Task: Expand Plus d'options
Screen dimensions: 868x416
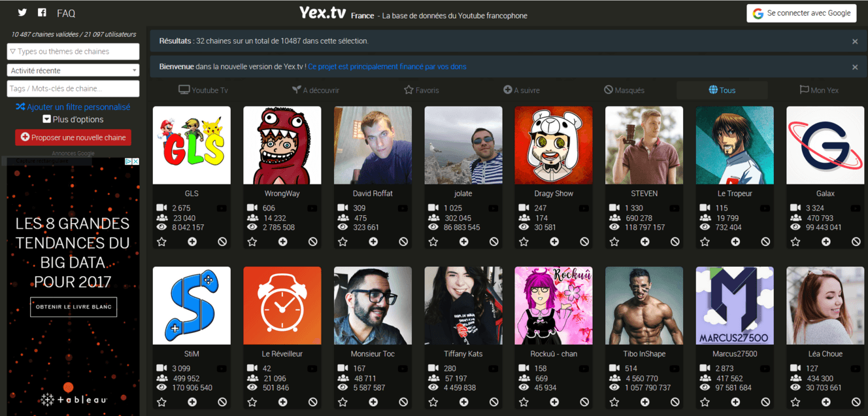Action: point(73,120)
